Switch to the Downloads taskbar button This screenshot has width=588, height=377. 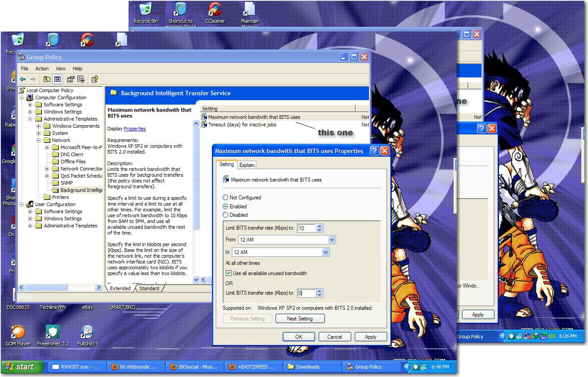[313, 367]
